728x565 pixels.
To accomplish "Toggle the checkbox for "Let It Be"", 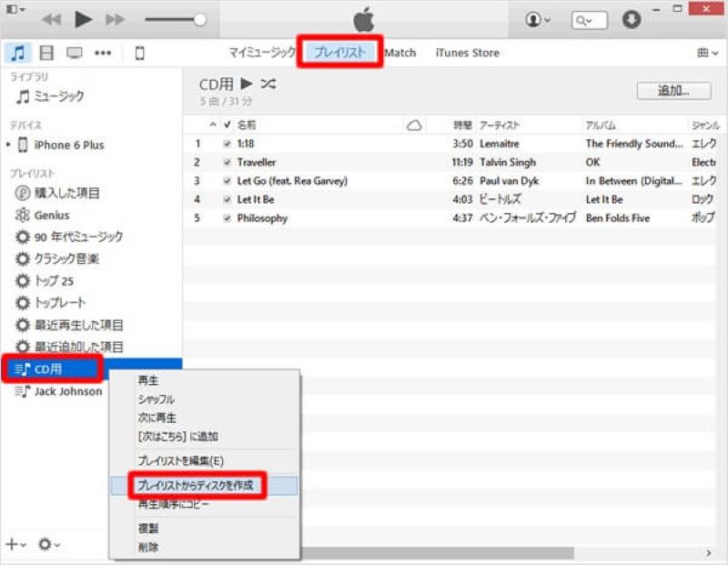I will 227,200.
